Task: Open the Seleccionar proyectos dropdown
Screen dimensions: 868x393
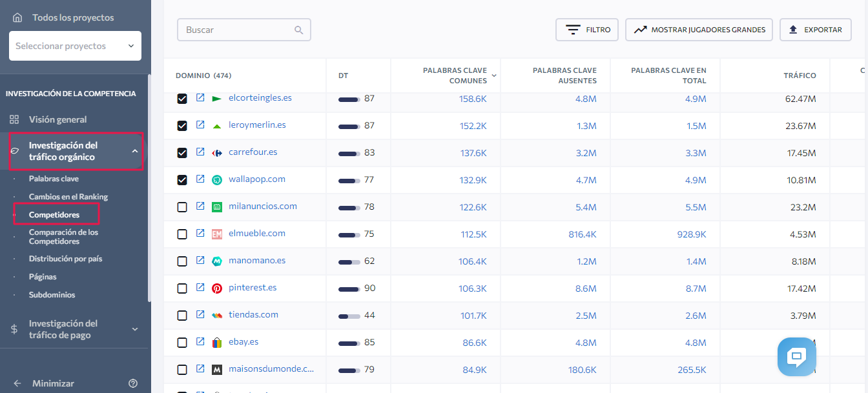Action: coord(75,46)
